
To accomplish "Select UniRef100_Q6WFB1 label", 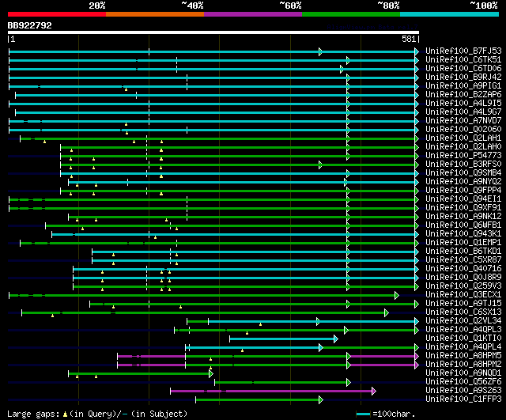I will pos(463,225).
